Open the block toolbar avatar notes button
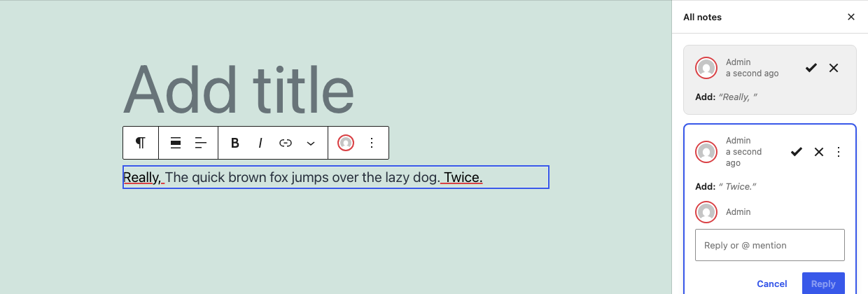 (346, 143)
